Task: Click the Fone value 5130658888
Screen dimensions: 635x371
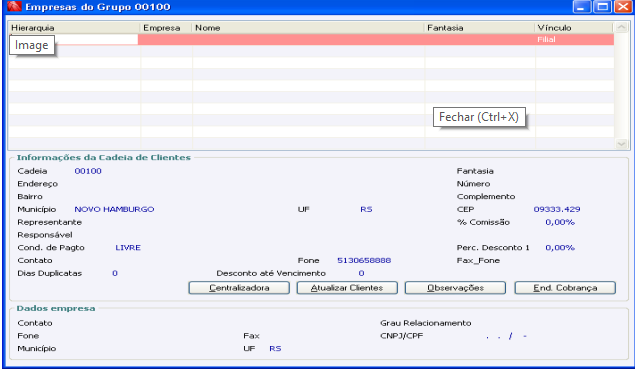Action: pyautogui.click(x=364, y=260)
